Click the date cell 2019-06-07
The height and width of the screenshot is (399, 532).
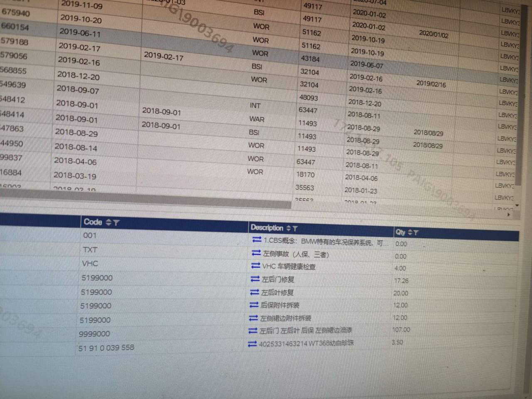point(367,64)
